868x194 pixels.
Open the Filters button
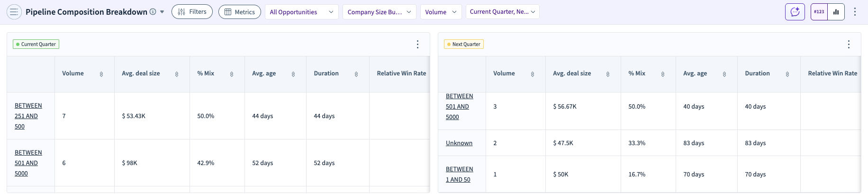pyautogui.click(x=192, y=12)
